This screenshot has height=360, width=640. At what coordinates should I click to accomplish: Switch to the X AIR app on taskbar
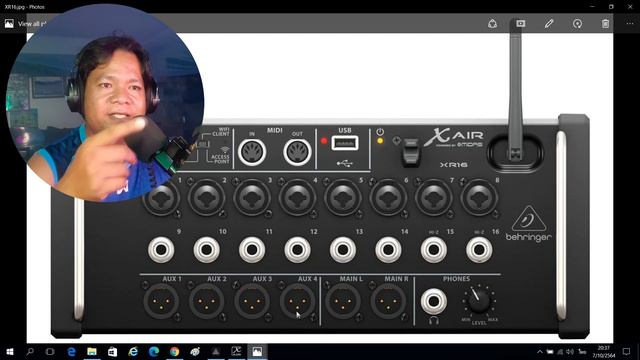(x=237, y=351)
